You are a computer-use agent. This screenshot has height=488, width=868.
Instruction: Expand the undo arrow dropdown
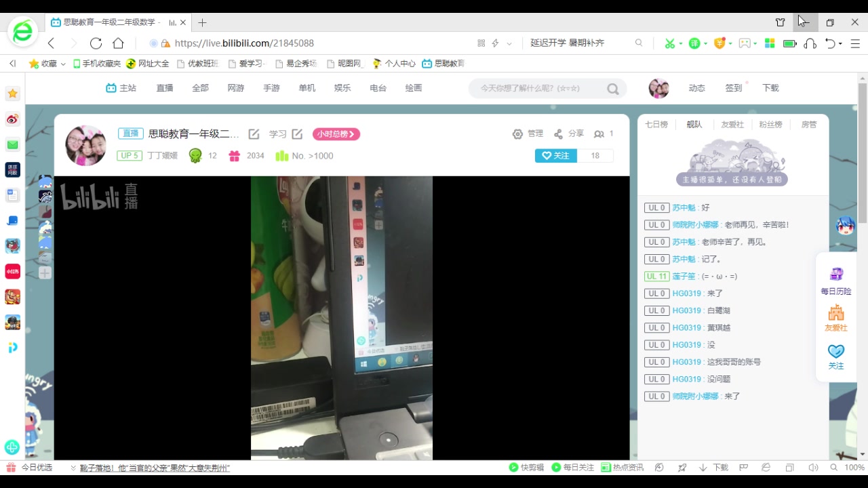841,43
